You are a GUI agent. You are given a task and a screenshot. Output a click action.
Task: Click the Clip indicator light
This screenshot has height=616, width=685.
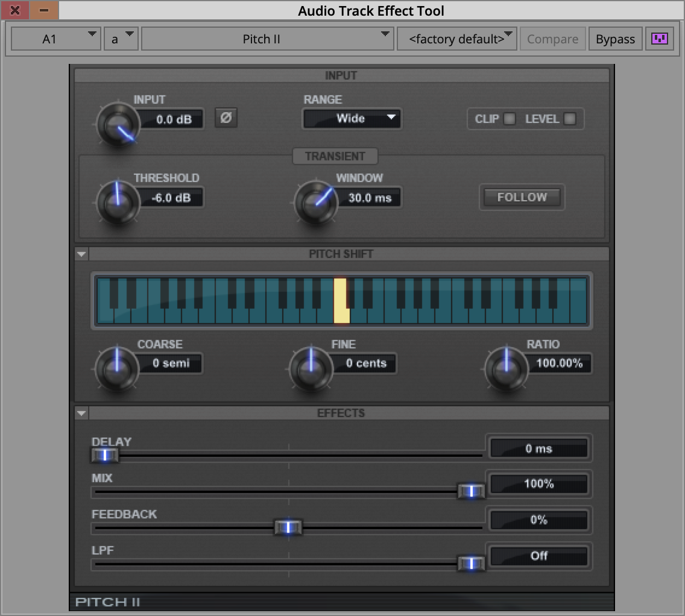pos(510,119)
